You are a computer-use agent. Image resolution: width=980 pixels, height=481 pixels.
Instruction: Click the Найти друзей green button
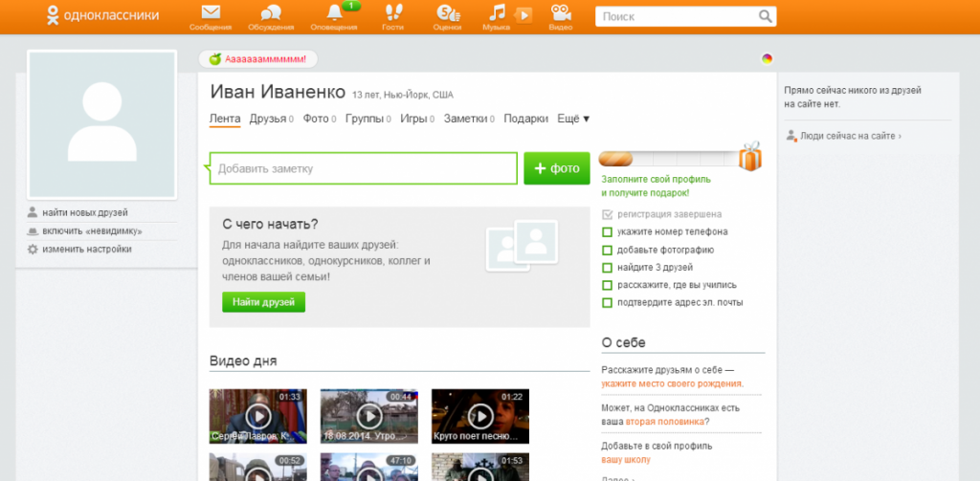coord(263,302)
